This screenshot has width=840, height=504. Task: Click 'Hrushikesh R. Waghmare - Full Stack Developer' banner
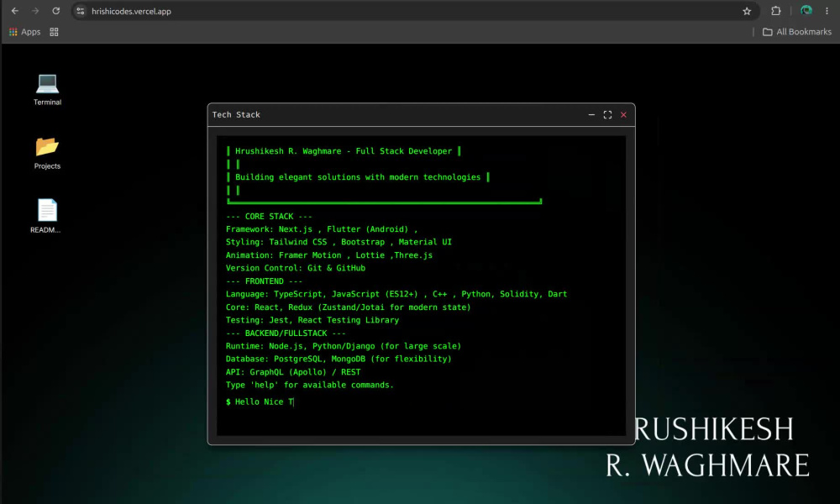pos(344,151)
